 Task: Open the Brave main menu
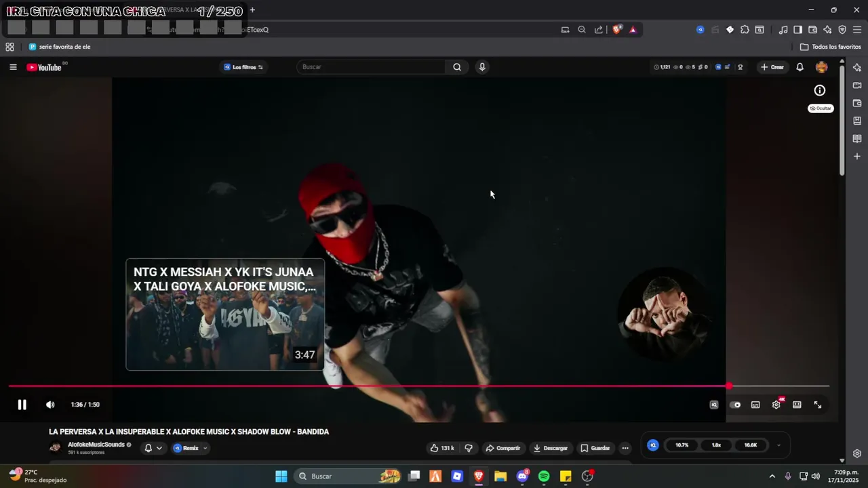857,29
